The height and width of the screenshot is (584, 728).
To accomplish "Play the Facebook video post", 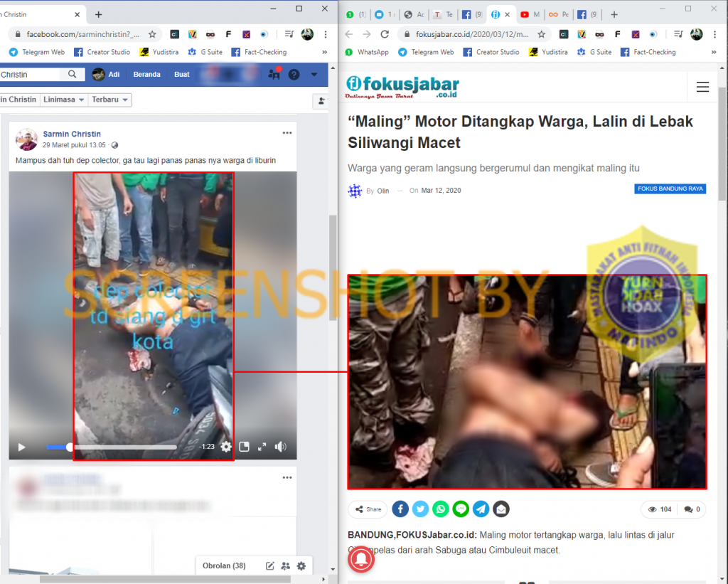I will [x=21, y=447].
